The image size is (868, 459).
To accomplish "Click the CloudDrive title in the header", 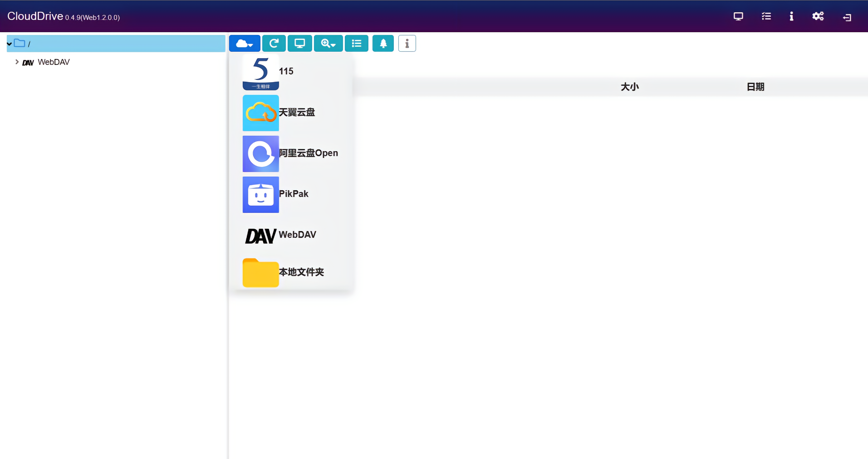I will (x=35, y=16).
